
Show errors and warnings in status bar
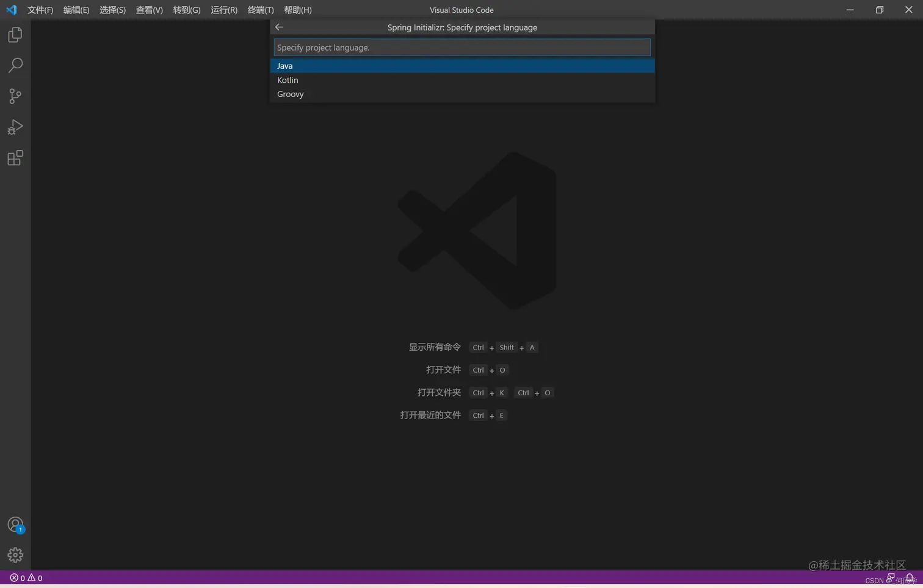(x=26, y=578)
